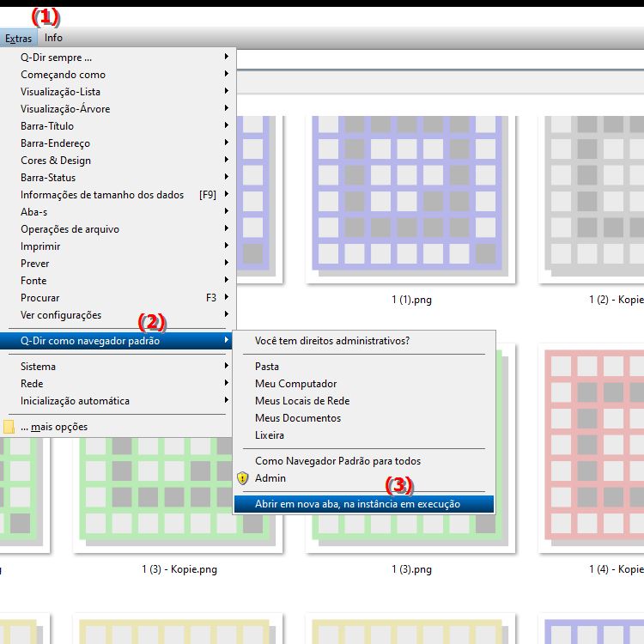The width and height of the screenshot is (644, 644).
Task: Click the shield icon next to Admin
Action: click(x=243, y=478)
